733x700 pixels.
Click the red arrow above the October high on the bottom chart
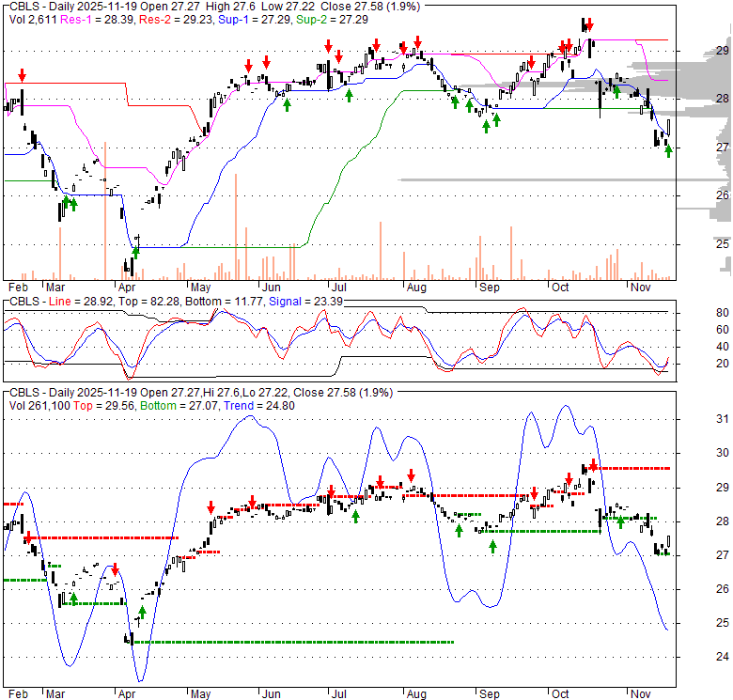coord(592,466)
